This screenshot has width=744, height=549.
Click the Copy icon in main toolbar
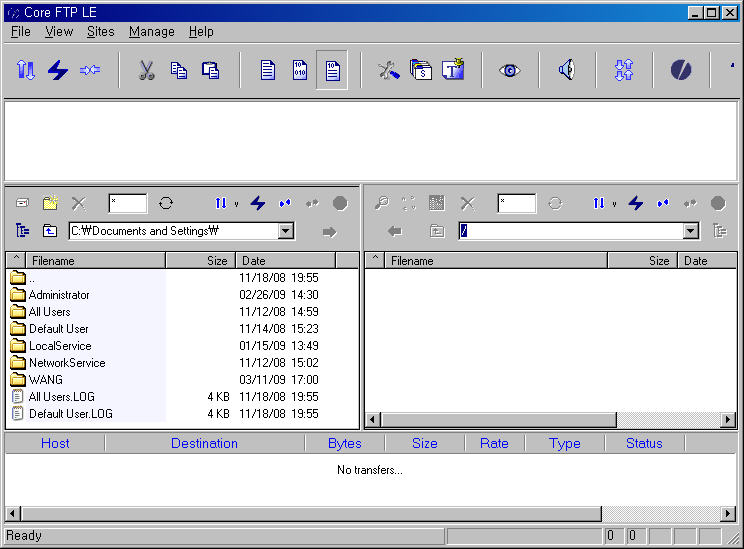pyautogui.click(x=178, y=70)
